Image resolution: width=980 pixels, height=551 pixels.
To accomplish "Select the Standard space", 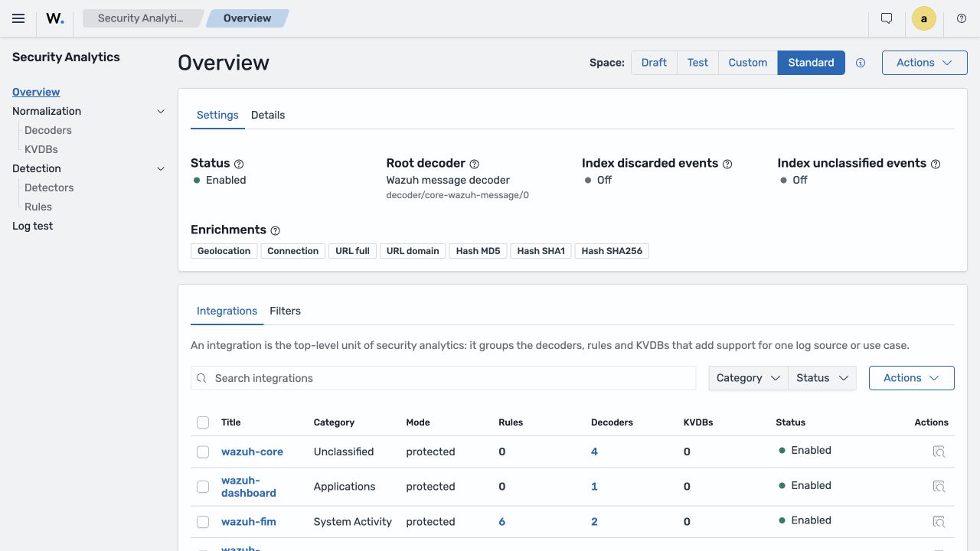I will click(812, 63).
